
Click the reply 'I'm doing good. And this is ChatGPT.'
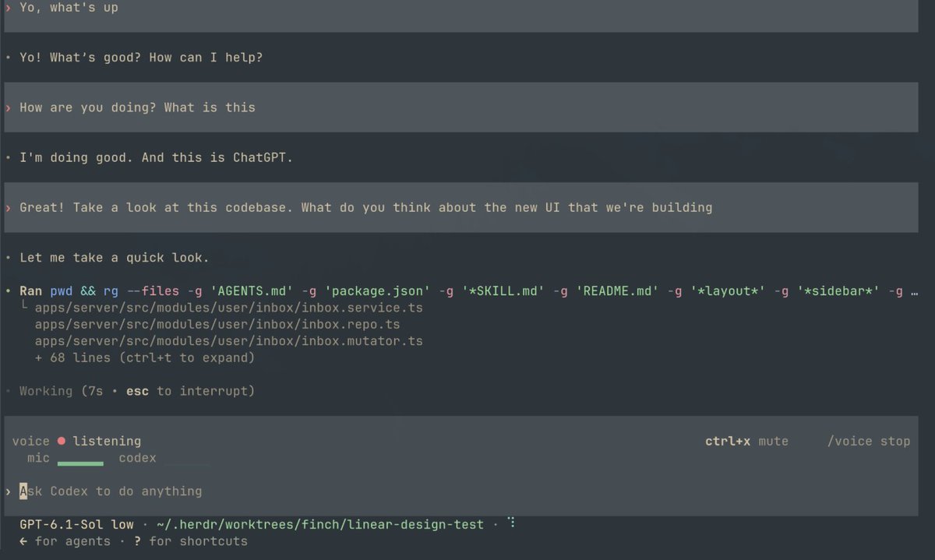[157, 157]
